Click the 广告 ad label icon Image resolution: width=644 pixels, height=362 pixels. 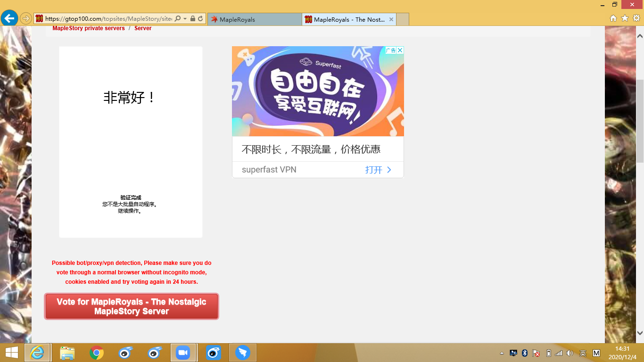coord(391,50)
